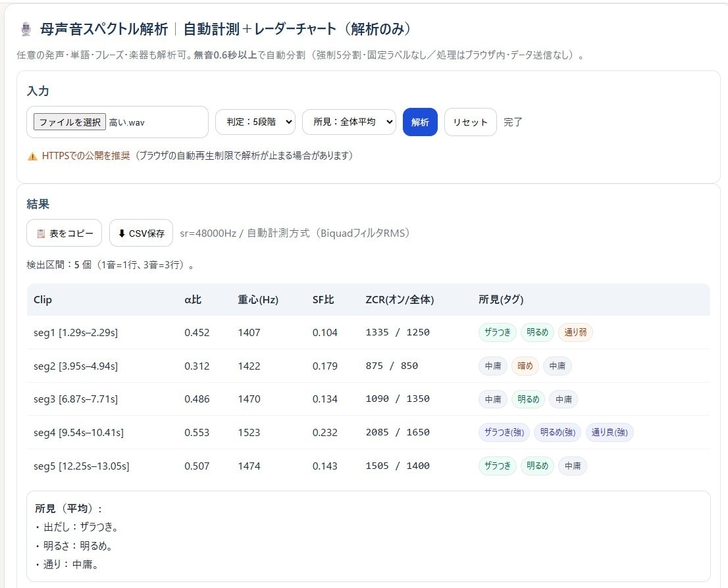This screenshot has height=588, width=728.
Task: Click the 通り弱 tag in seg1 row
Action: click(575, 332)
